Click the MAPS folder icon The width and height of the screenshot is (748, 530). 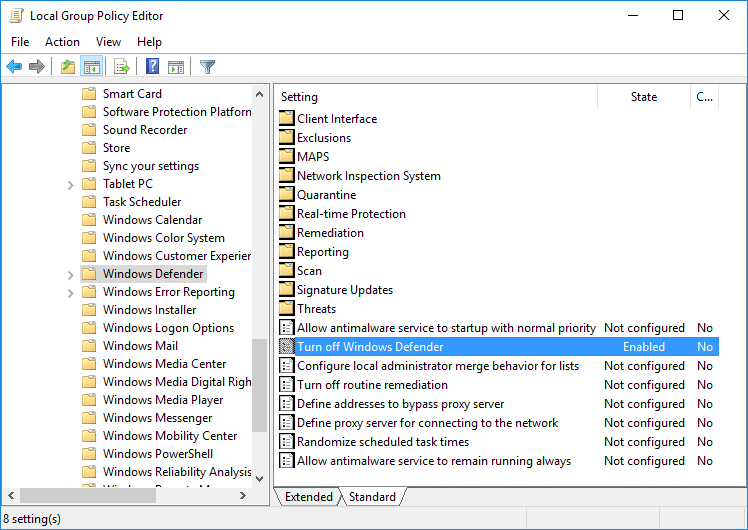pos(287,156)
